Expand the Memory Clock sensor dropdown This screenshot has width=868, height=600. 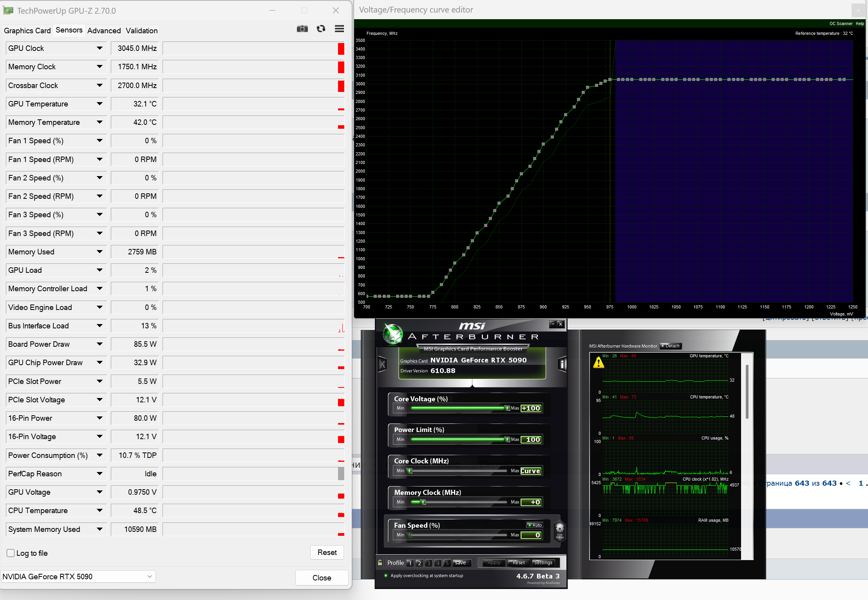click(x=99, y=67)
